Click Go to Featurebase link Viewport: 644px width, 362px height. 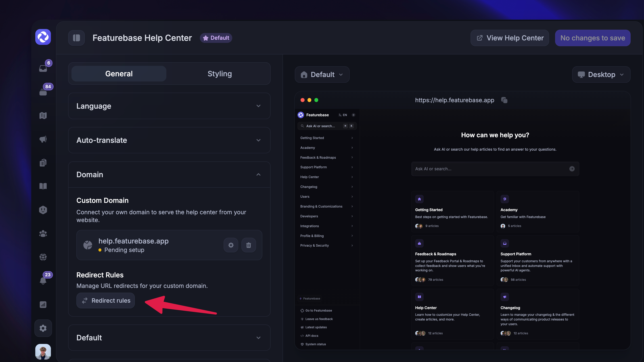point(316,310)
